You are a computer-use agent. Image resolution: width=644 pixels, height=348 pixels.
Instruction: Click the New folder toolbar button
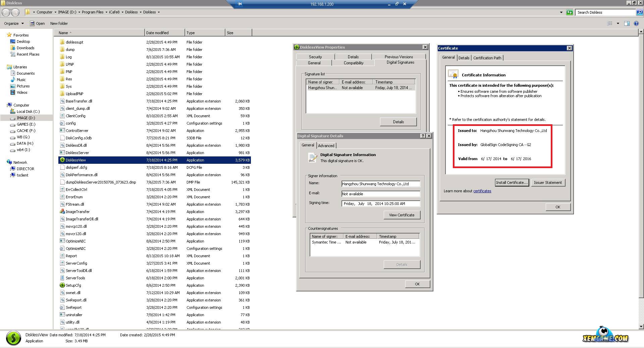point(59,23)
